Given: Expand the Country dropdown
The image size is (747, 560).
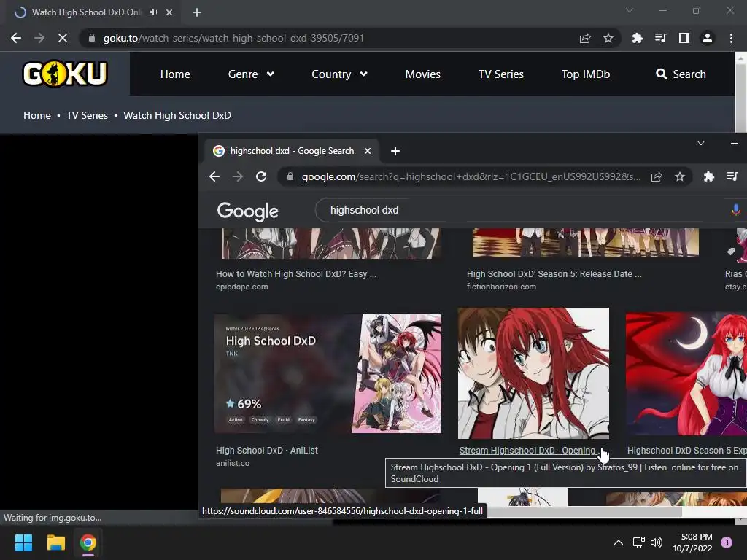Looking at the screenshot, I should 340,74.
